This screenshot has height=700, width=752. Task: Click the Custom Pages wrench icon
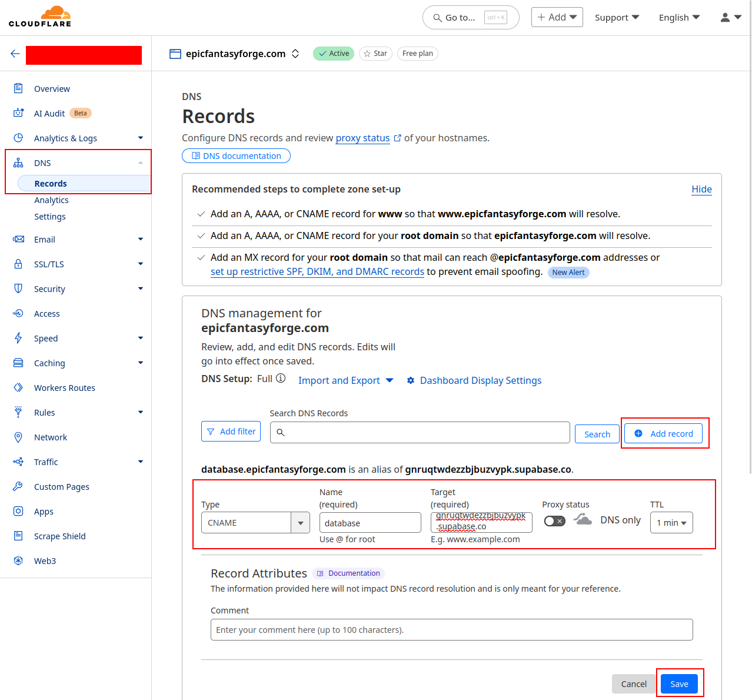click(18, 486)
